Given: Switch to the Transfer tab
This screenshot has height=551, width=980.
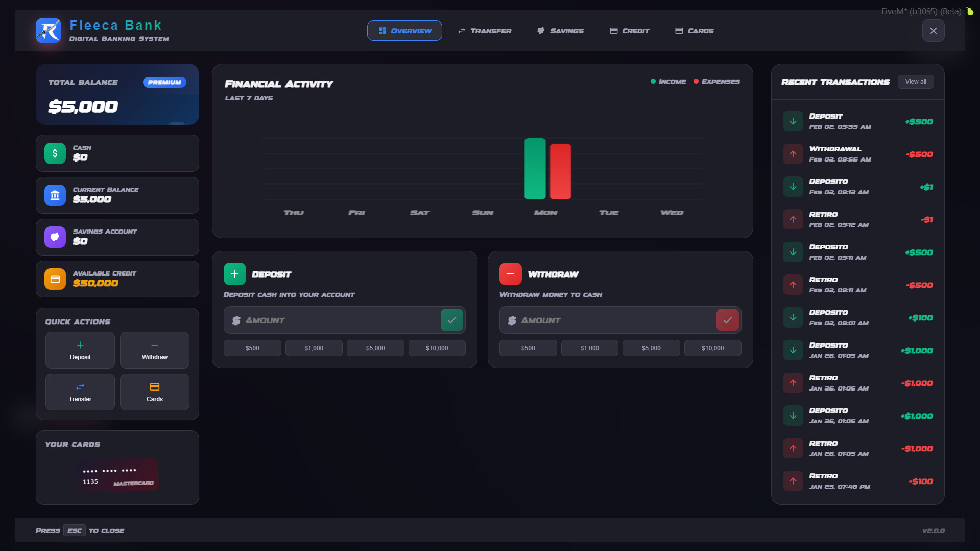Looking at the screenshot, I should (x=485, y=31).
